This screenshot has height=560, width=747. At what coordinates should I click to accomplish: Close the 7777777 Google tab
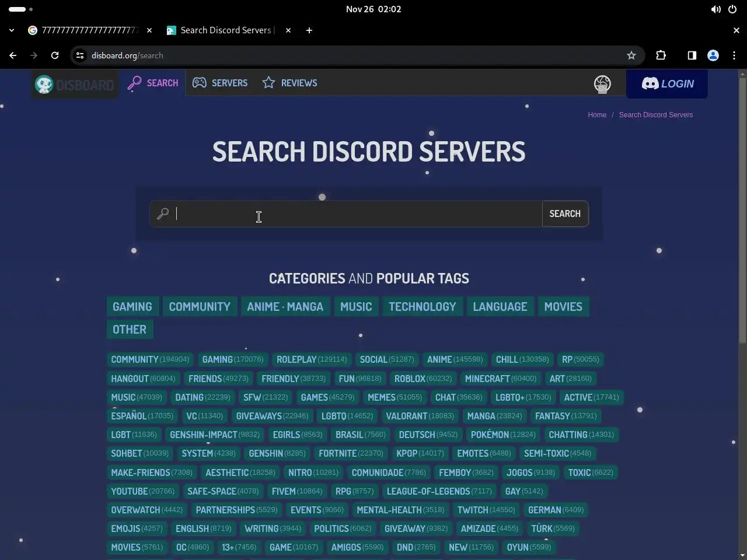[x=149, y=30]
